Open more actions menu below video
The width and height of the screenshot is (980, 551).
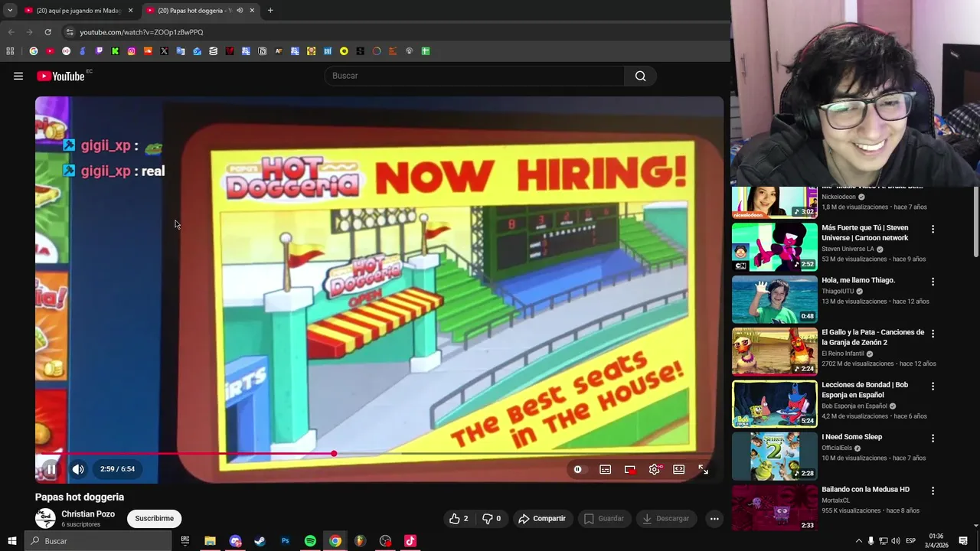click(x=714, y=518)
